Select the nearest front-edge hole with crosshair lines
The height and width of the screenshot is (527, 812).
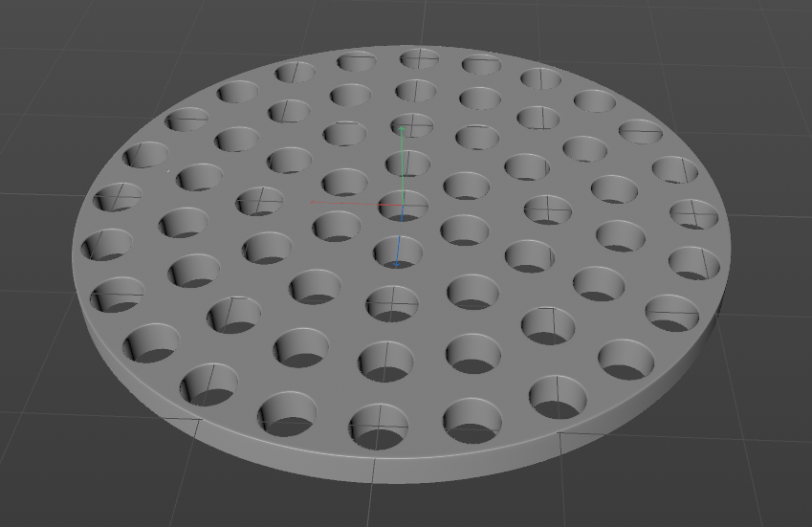coord(379,427)
